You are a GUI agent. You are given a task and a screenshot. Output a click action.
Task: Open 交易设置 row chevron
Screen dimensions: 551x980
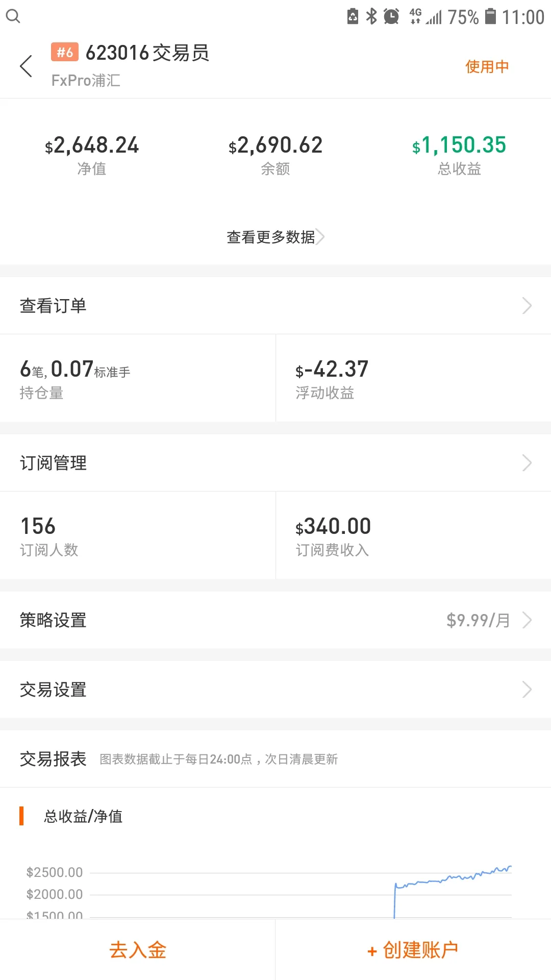tap(527, 690)
